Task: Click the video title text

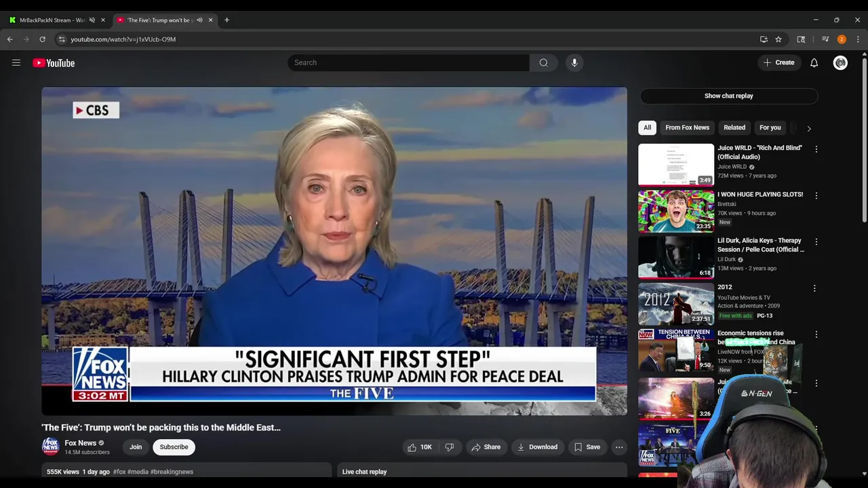Action: pyautogui.click(x=161, y=428)
